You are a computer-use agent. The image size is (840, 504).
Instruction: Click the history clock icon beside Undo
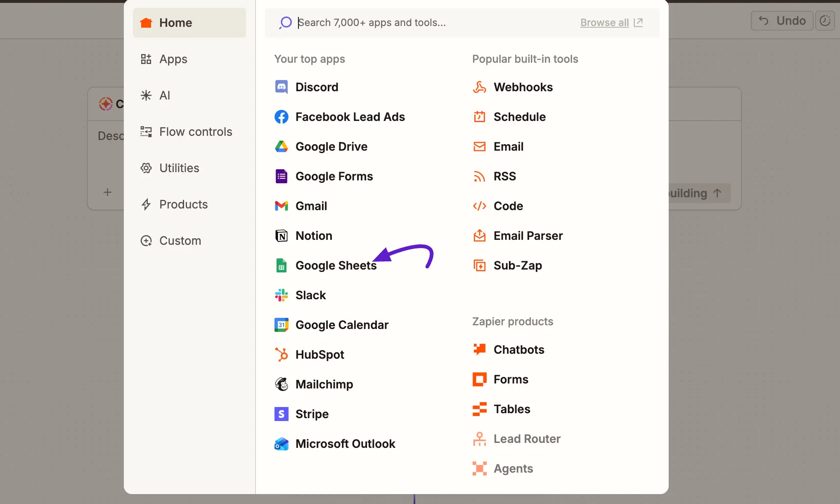(x=825, y=21)
